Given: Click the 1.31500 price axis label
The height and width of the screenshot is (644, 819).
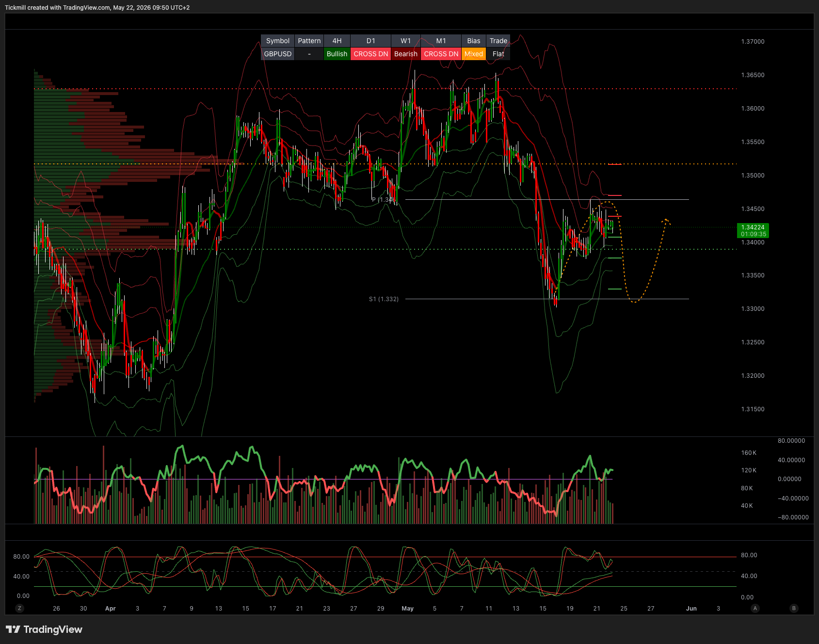Looking at the screenshot, I should point(753,409).
